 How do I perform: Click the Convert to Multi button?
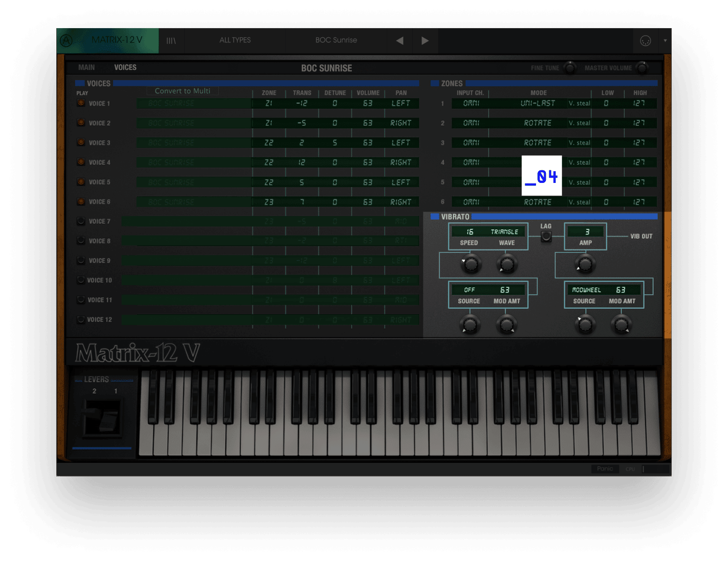click(x=182, y=91)
